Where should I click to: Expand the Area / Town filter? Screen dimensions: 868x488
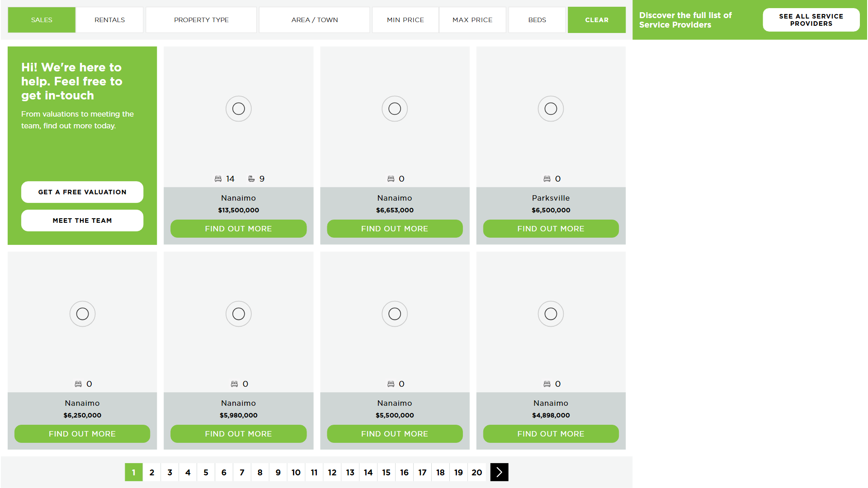(x=314, y=20)
